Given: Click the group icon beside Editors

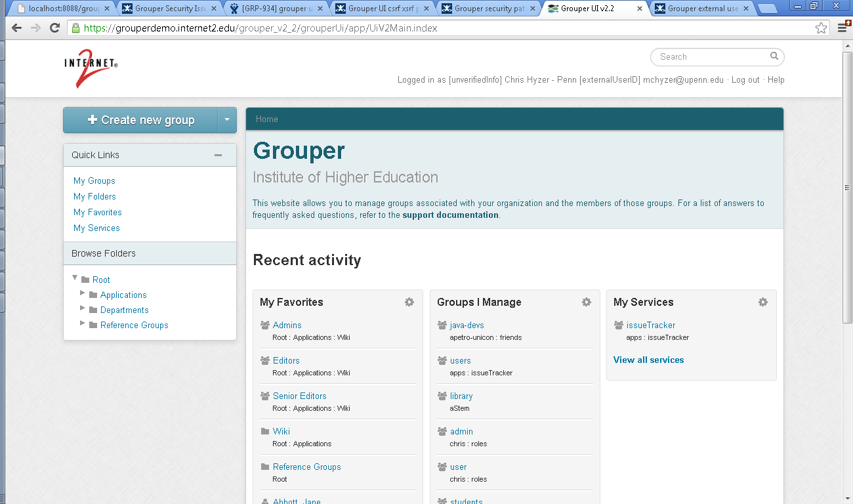Looking at the screenshot, I should coord(265,360).
